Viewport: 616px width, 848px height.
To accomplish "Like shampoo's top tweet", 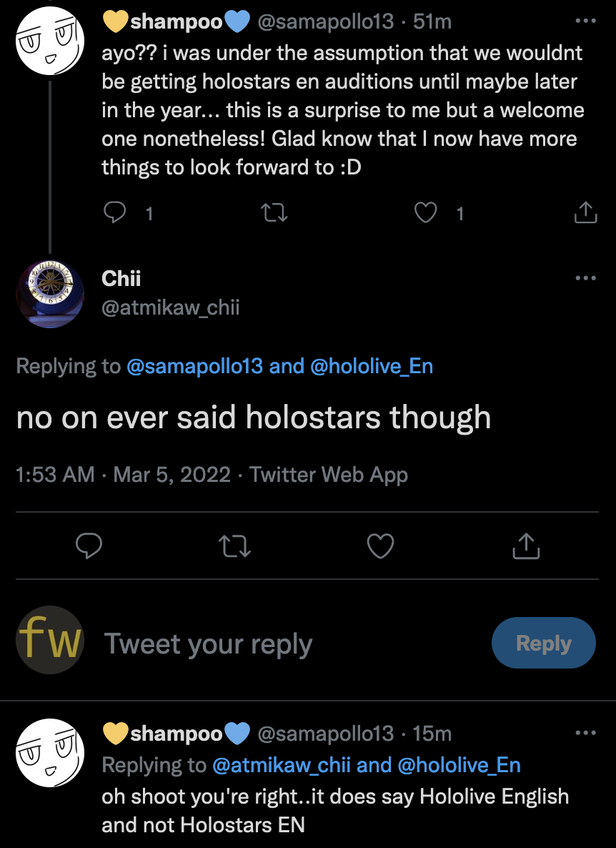I will click(x=426, y=212).
